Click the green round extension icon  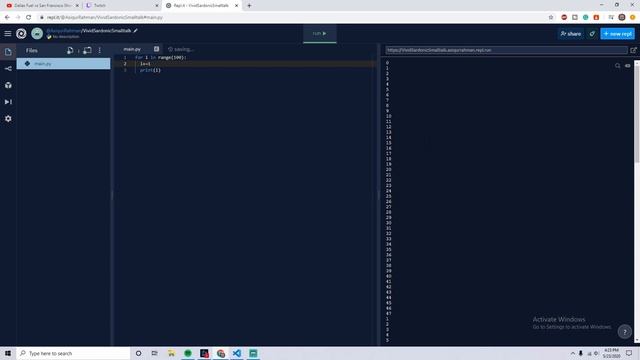(x=586, y=17)
